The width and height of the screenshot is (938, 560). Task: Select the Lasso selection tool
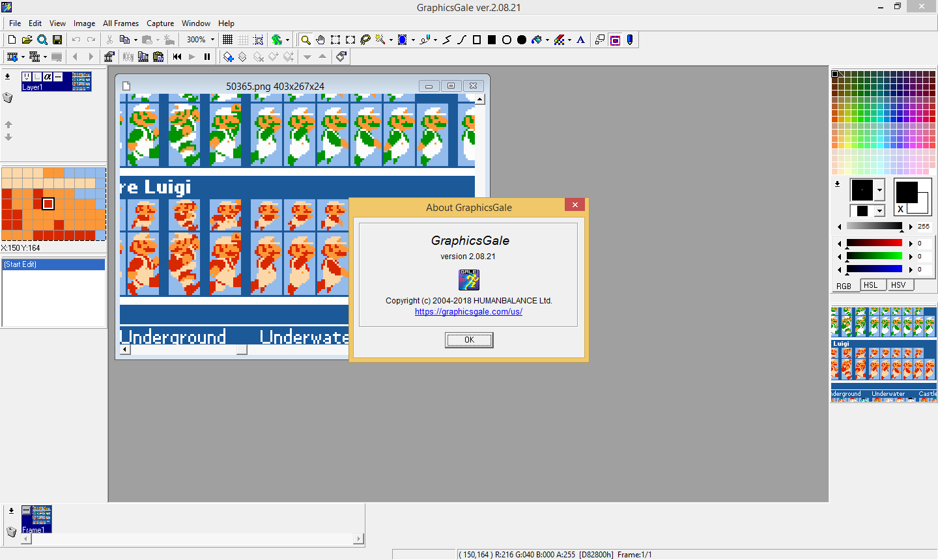pyautogui.click(x=365, y=40)
